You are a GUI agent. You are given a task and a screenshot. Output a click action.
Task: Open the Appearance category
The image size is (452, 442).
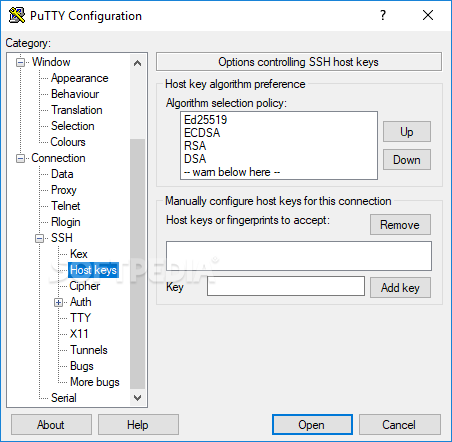pos(79,78)
